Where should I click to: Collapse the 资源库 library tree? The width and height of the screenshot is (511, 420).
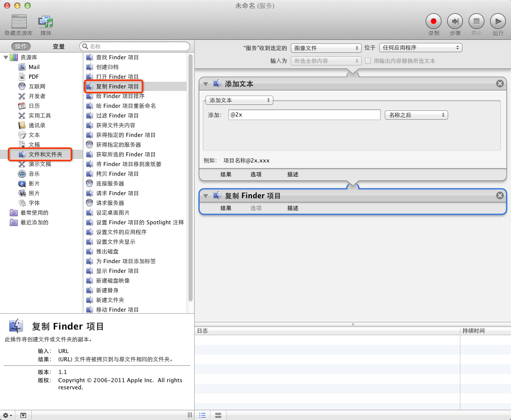coord(6,57)
